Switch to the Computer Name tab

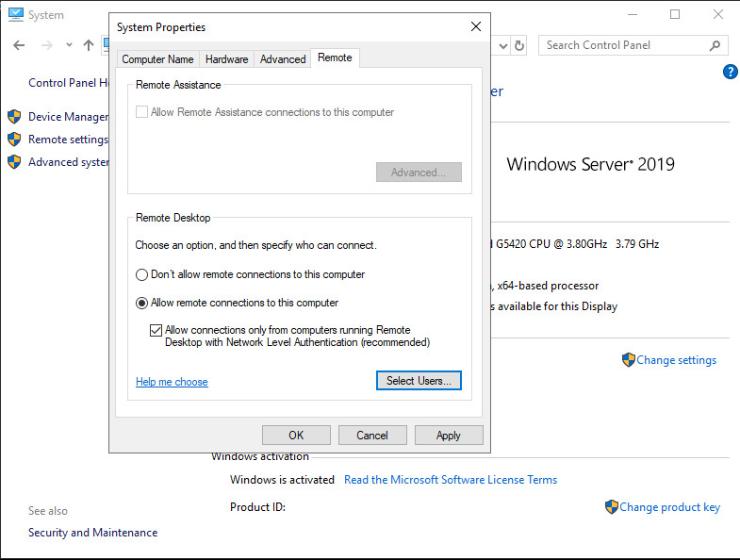[157, 59]
